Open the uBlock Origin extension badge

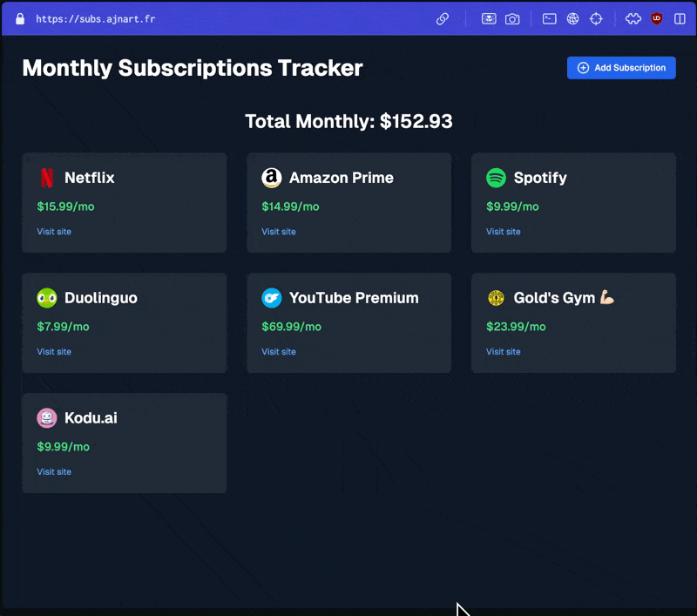[656, 18]
